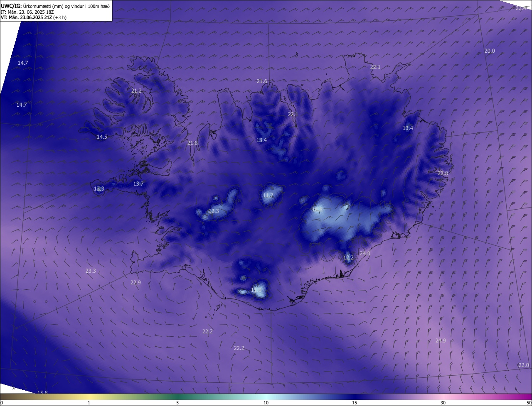
Task: Click the title "Úrkomumætti (mm) og vindur í 100m hæð"
Action: tap(66, 6)
